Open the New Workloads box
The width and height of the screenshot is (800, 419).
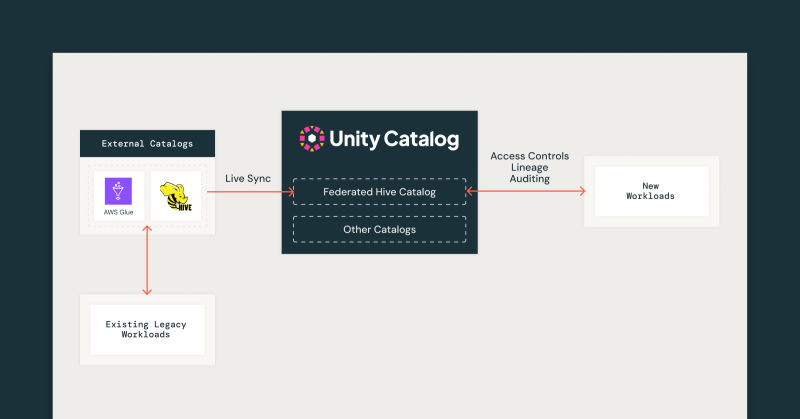point(651,190)
